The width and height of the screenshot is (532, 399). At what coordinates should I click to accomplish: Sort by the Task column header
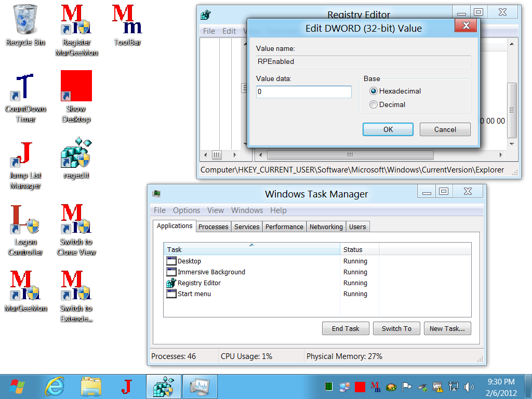252,249
